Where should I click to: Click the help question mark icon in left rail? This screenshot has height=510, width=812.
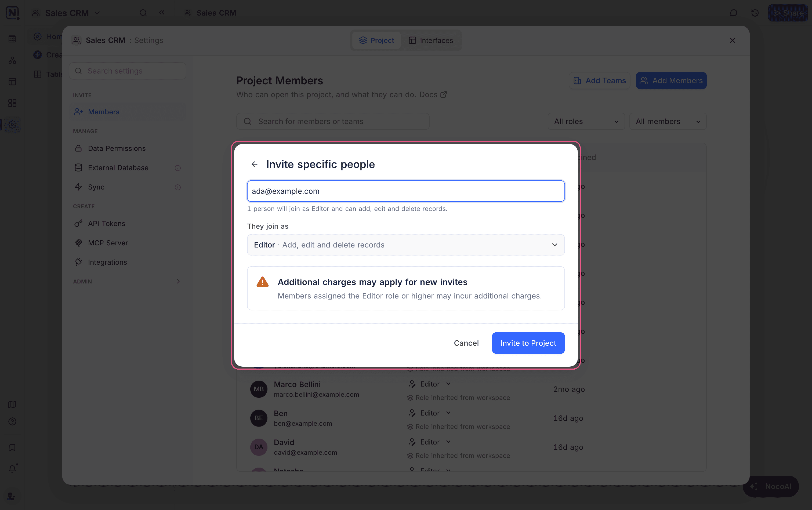12,421
